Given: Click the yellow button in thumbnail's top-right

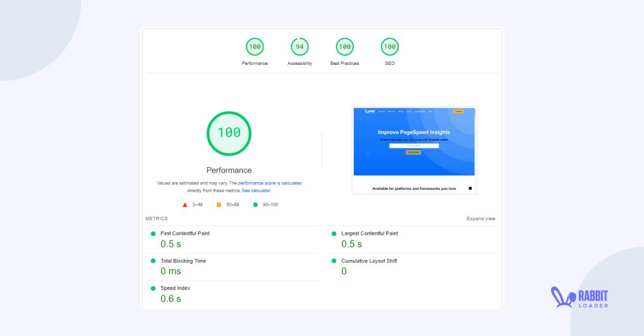Looking at the screenshot, I should pyautogui.click(x=458, y=111).
